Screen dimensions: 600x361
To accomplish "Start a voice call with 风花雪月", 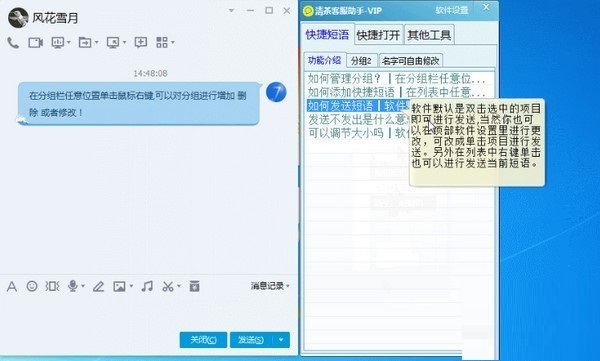I will tap(13, 42).
